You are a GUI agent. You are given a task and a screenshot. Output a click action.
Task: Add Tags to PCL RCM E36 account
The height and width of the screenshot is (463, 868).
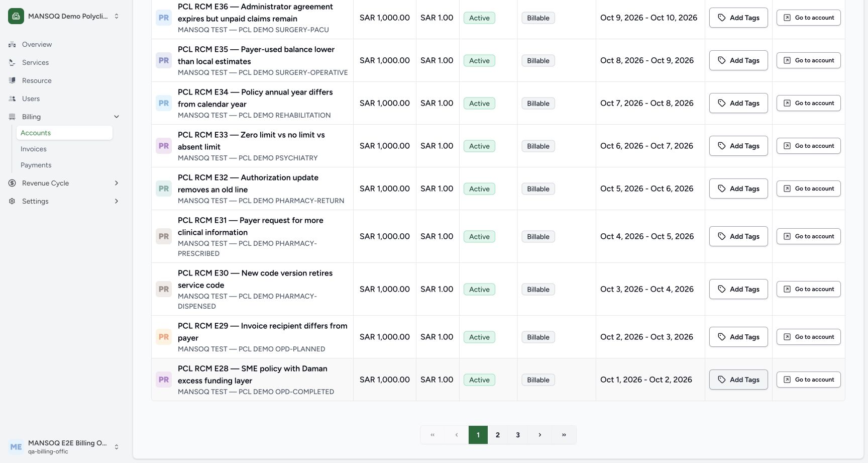point(738,18)
